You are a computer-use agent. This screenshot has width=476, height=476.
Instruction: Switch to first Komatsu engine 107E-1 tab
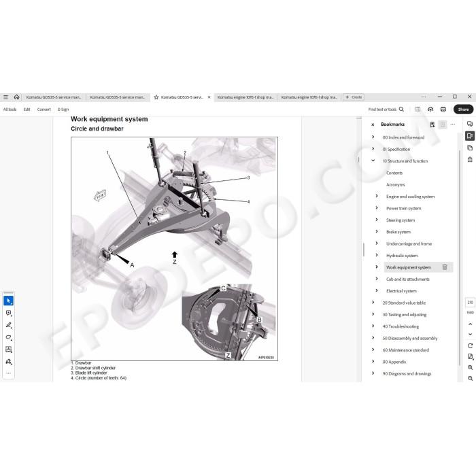click(x=245, y=97)
